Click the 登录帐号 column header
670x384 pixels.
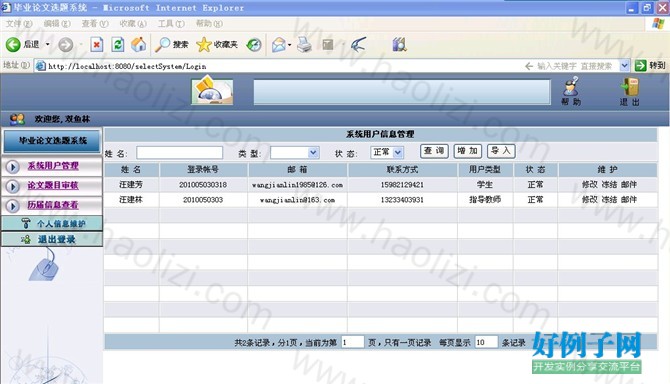tap(203, 170)
